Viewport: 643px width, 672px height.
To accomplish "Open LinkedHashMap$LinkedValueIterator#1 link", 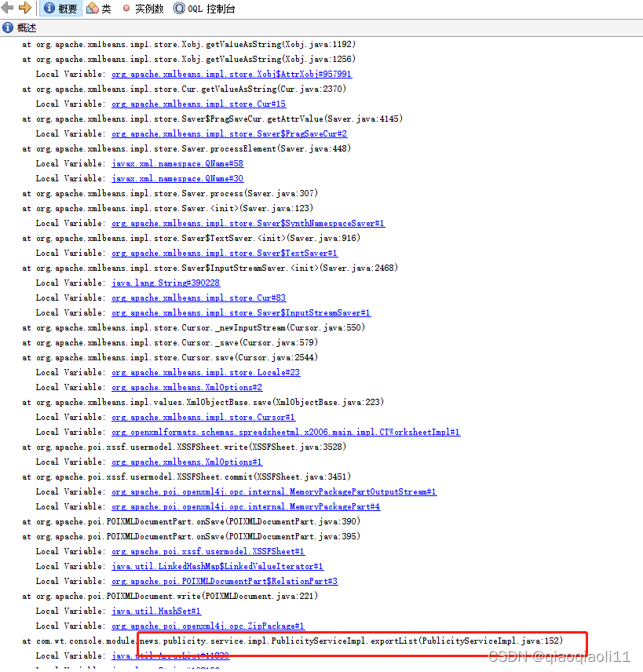I will click(x=217, y=566).
